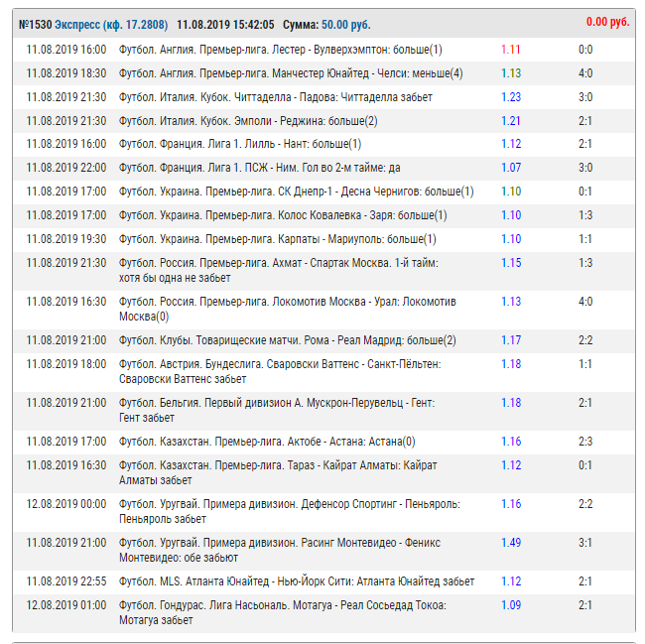The height and width of the screenshot is (644, 645).
Task: Click the 0:1 score for СК Днепр-1 match
Action: [x=585, y=193]
